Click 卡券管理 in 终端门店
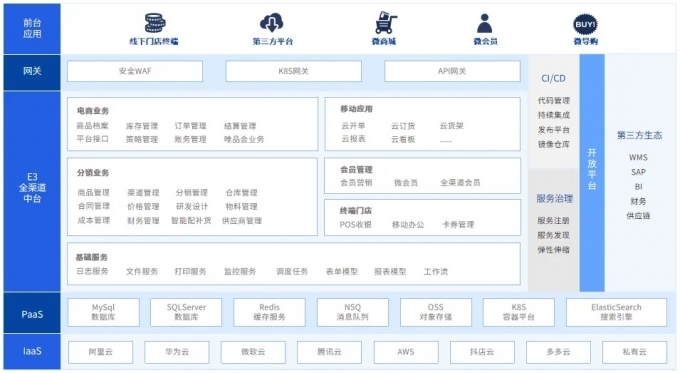Viewport: 680px width, 373px height. (458, 225)
